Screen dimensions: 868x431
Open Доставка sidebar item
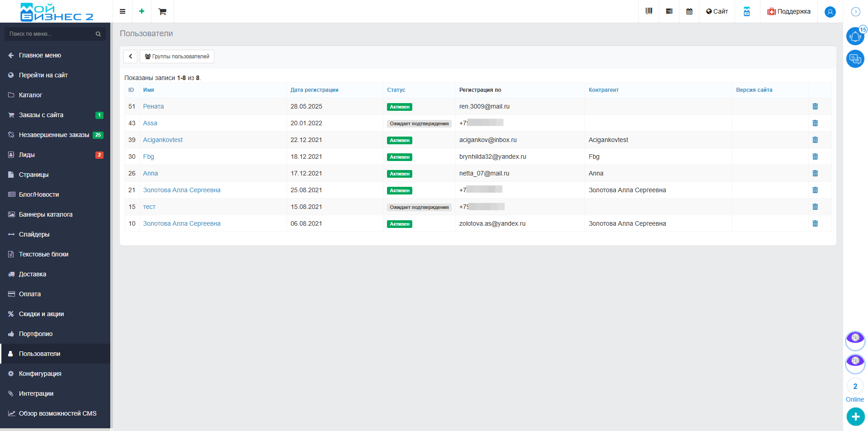coord(55,274)
